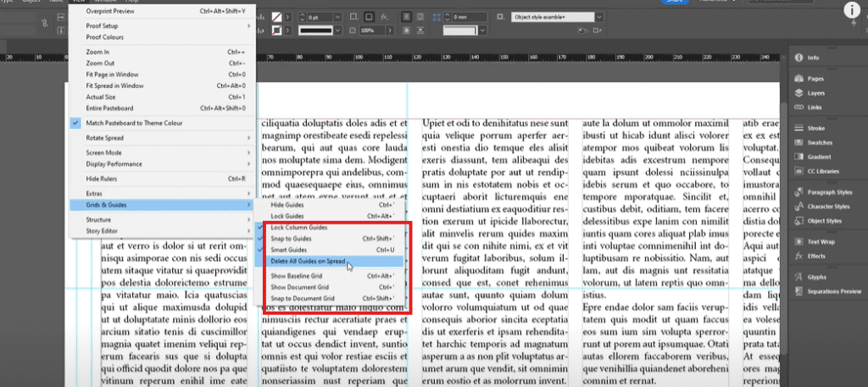
Task: Open the Glyphs panel icon
Action: [x=798, y=277]
